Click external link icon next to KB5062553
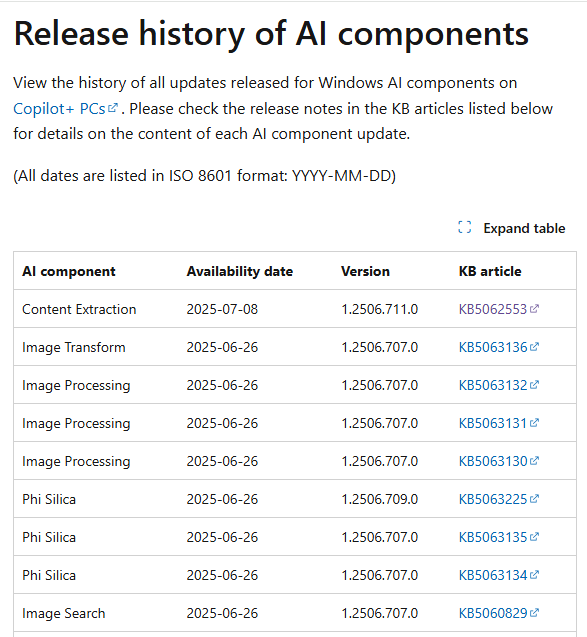 point(534,309)
